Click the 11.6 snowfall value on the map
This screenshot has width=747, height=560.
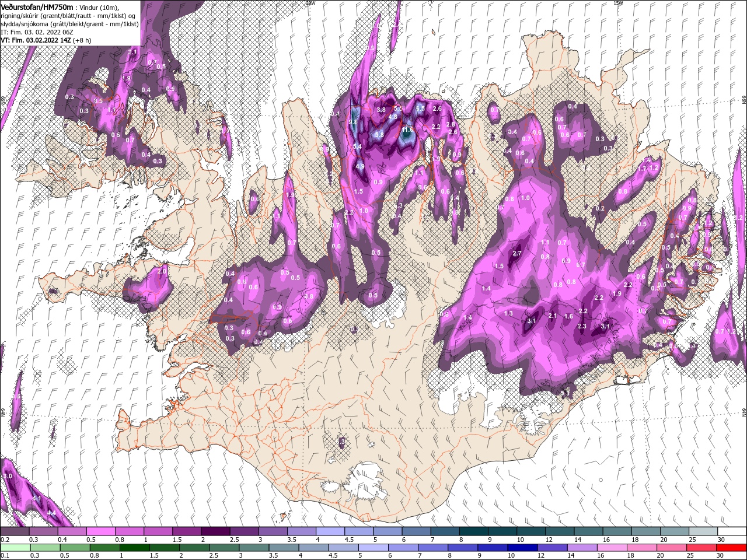click(408, 129)
